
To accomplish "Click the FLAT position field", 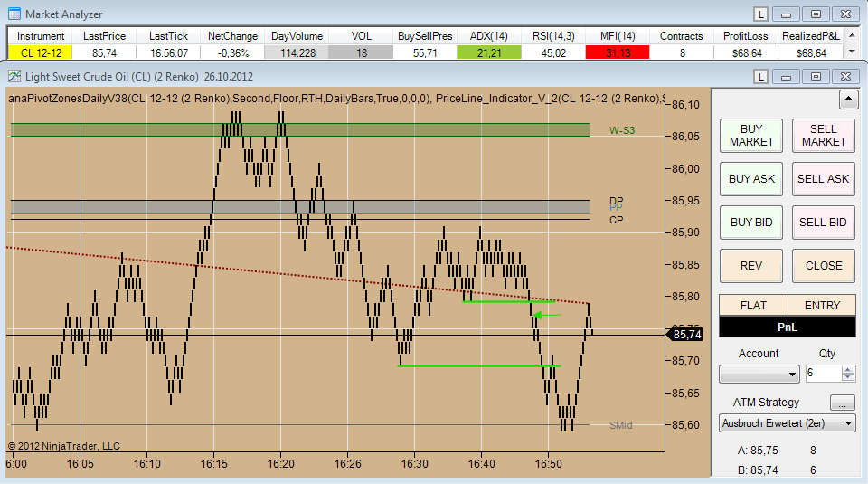I will tap(753, 305).
